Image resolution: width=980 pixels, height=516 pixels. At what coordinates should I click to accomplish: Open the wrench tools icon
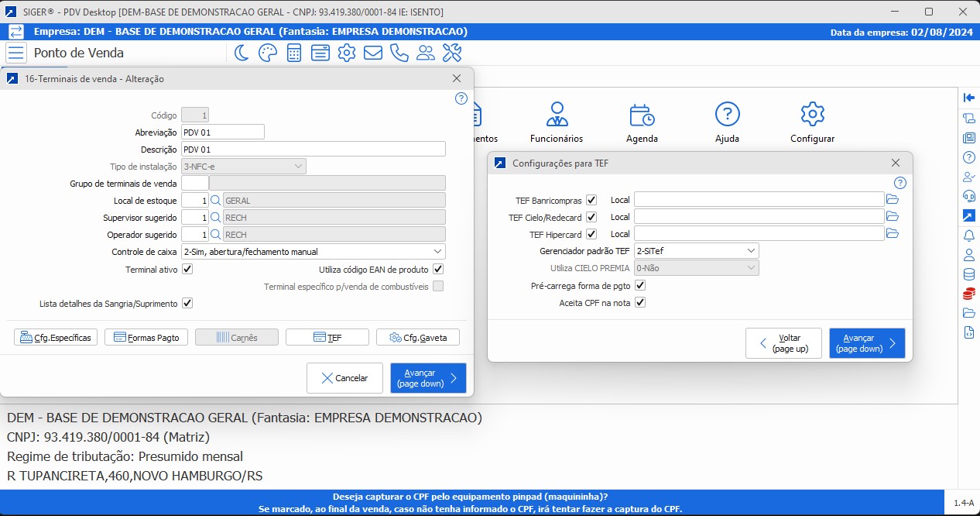pyautogui.click(x=452, y=53)
